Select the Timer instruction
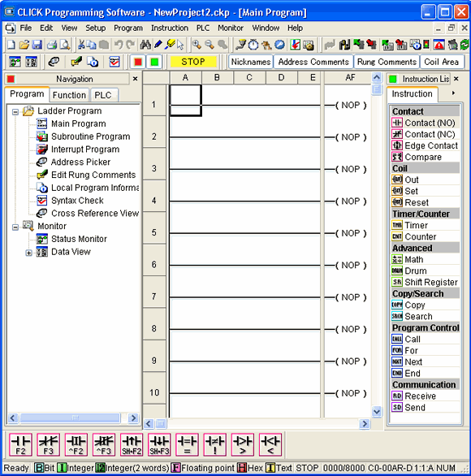The height and width of the screenshot is (476, 471). (x=426, y=225)
